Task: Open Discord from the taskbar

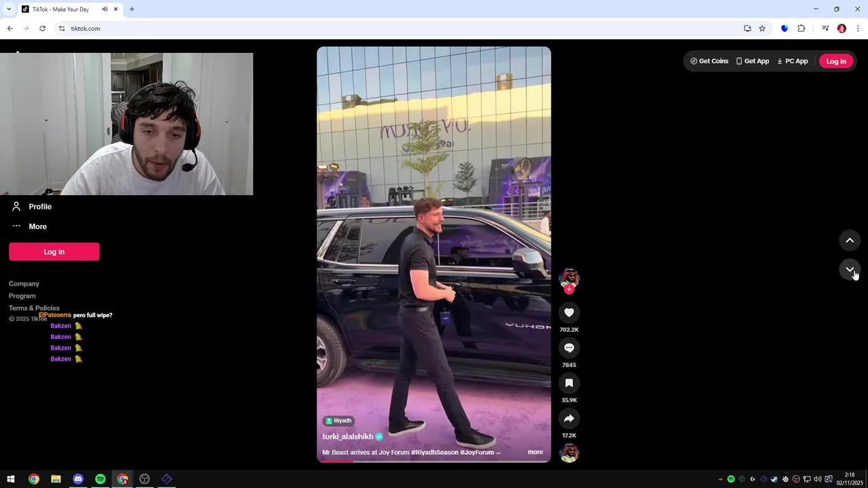Action: [x=78, y=479]
